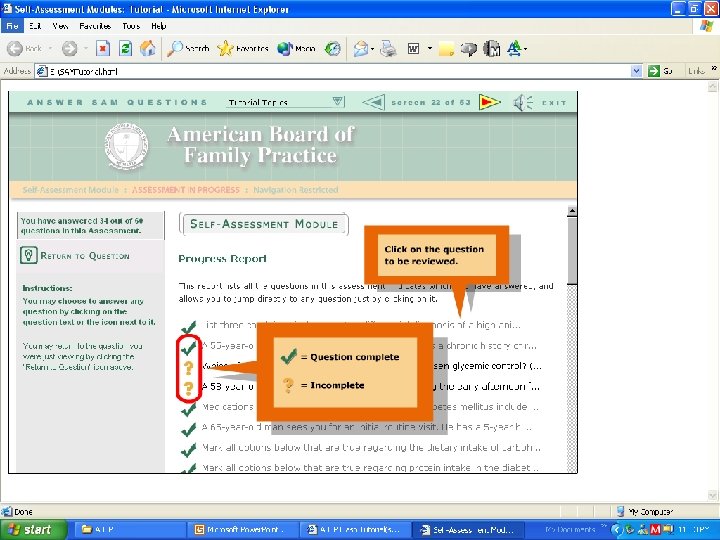Click the Research icon in IE toolbar
Viewport: 720px width, 540px height.
coord(491,48)
